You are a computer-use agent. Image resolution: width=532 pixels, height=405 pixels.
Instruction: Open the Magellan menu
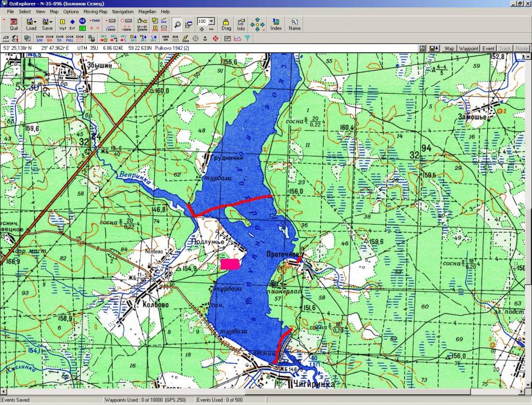[147, 11]
